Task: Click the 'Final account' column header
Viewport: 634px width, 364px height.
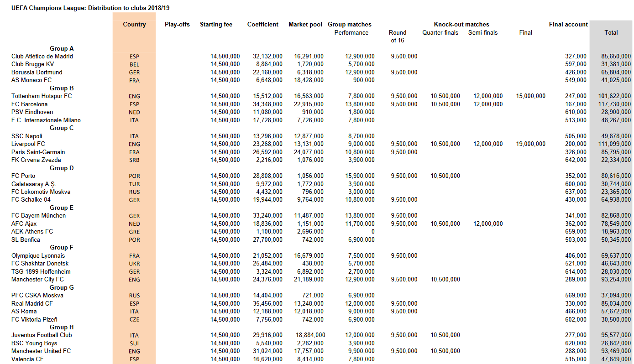Action: (568, 25)
